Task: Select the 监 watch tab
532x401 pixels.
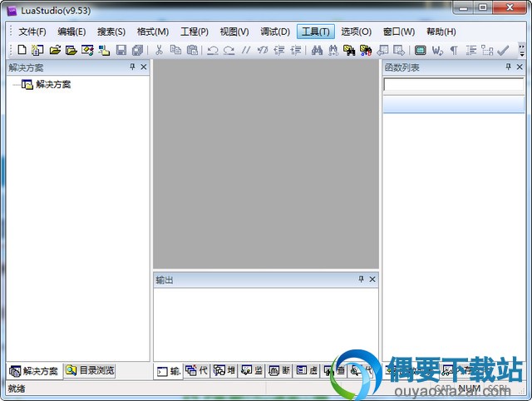Action: [x=252, y=370]
